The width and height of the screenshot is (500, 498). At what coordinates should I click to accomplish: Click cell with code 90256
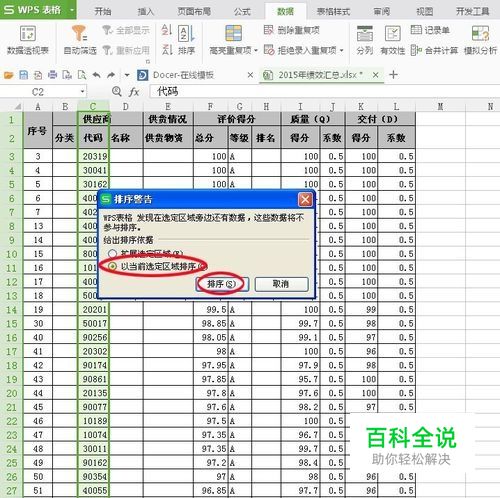pos(93,338)
